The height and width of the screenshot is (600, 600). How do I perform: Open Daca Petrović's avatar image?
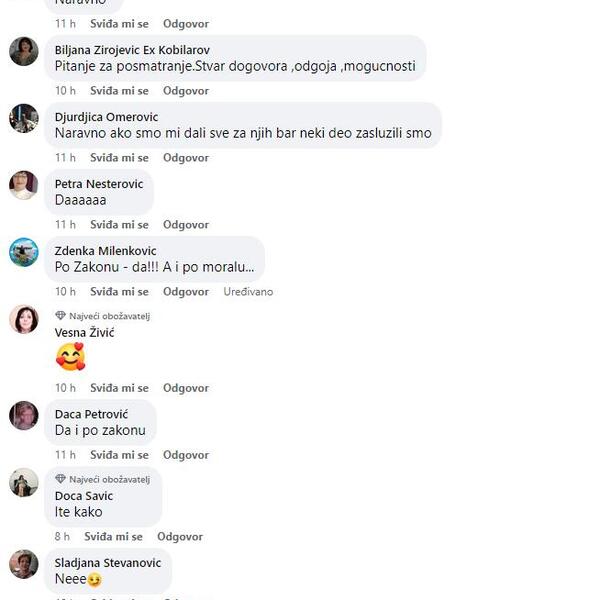click(x=24, y=416)
